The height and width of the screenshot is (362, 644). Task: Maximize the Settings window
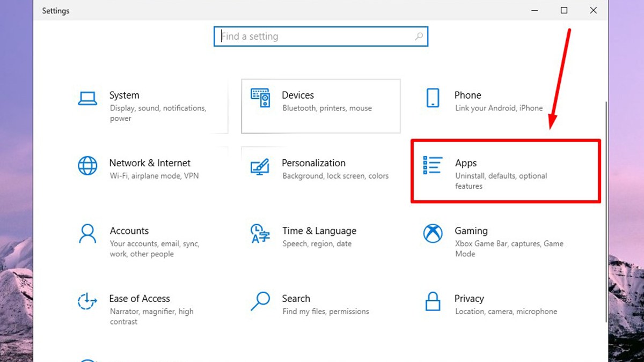click(x=564, y=10)
